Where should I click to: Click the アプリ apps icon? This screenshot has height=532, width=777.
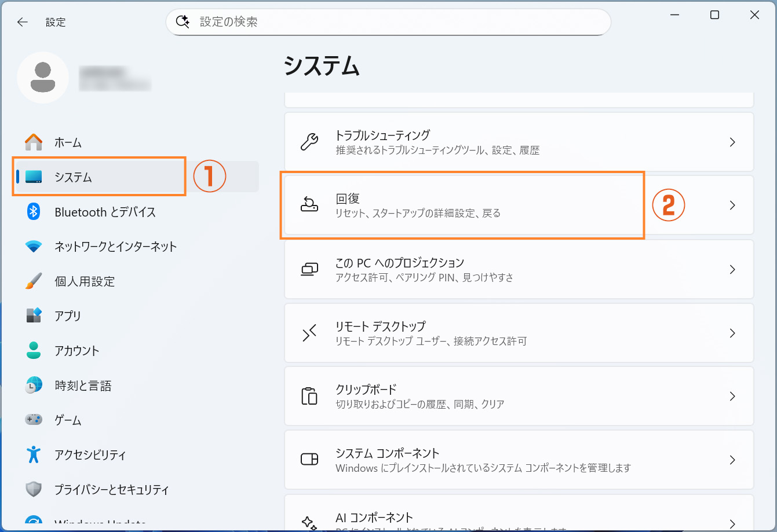34,315
